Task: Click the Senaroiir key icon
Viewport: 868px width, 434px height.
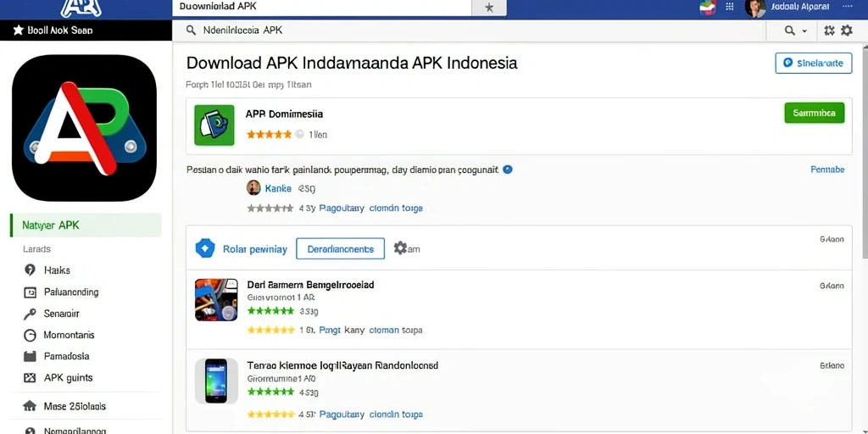Action: point(30,314)
